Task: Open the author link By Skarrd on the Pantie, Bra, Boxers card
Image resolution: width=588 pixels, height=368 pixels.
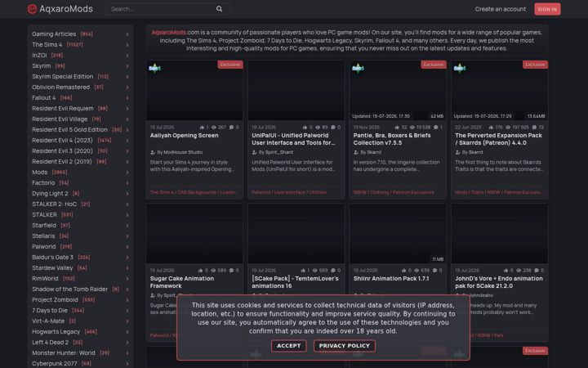Action: [371, 152]
